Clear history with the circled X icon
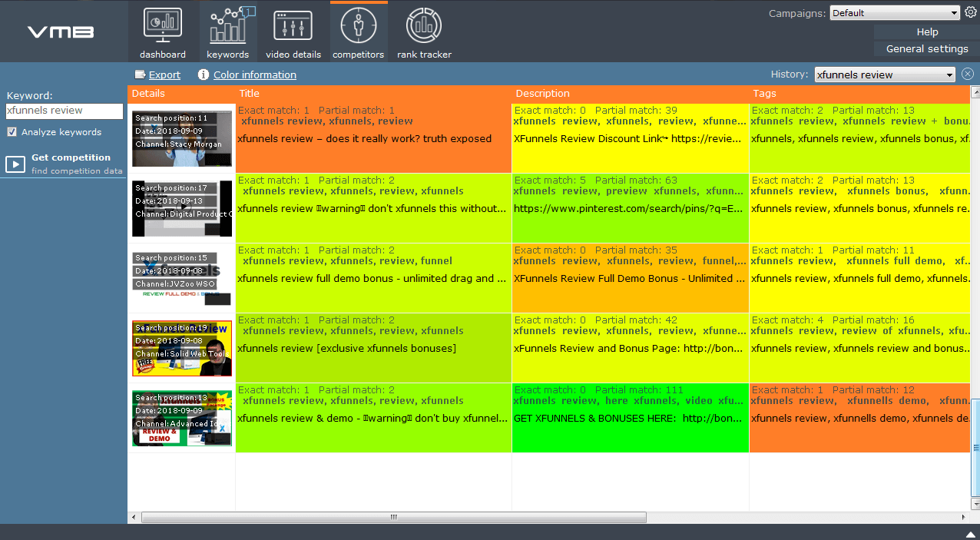 click(968, 75)
